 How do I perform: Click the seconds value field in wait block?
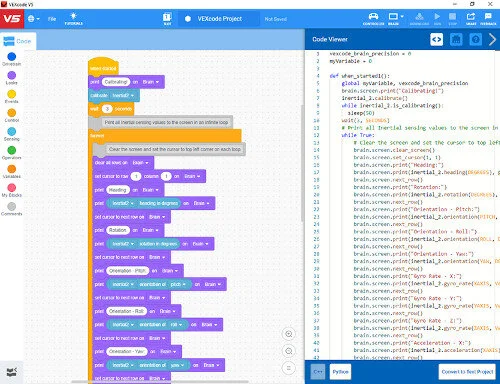point(107,109)
